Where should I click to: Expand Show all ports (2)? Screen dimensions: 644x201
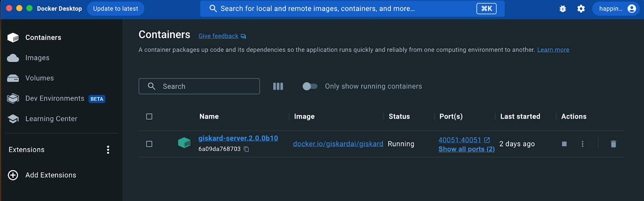[466, 149]
